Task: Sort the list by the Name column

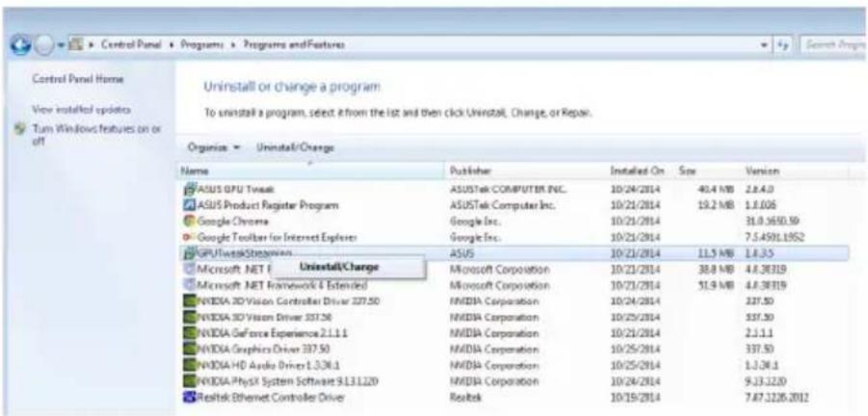Action: coord(311,172)
